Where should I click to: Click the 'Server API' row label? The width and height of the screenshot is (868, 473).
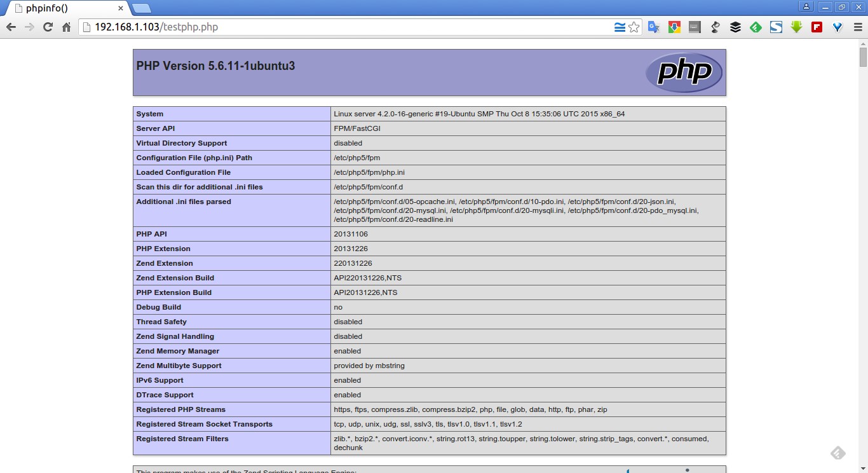155,128
